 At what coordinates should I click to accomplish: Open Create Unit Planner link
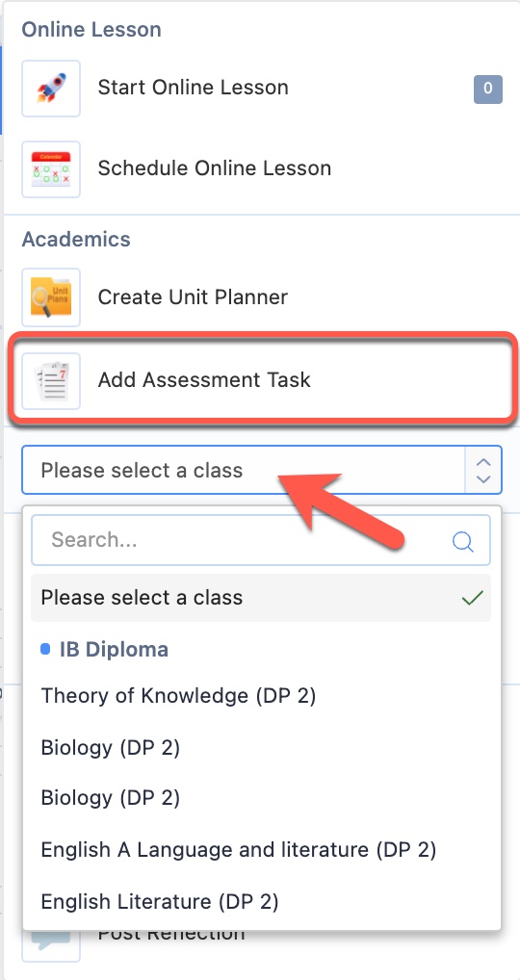pos(193,297)
